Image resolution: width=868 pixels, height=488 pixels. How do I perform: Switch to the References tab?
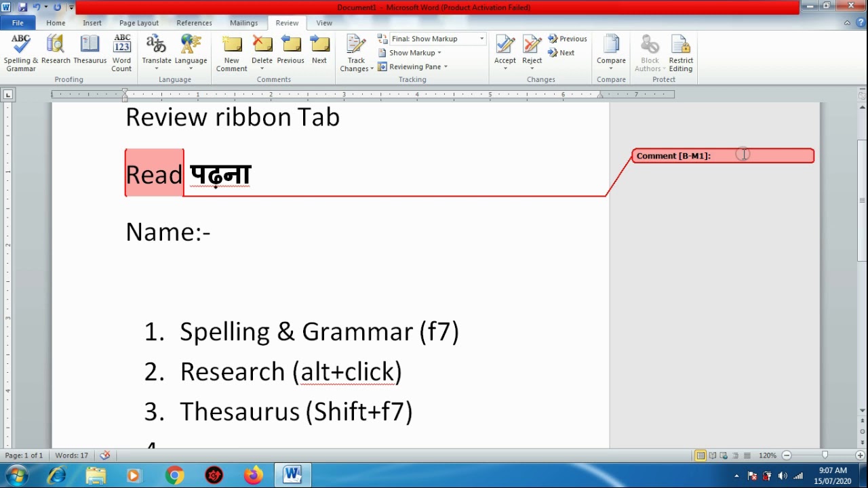[x=194, y=23]
